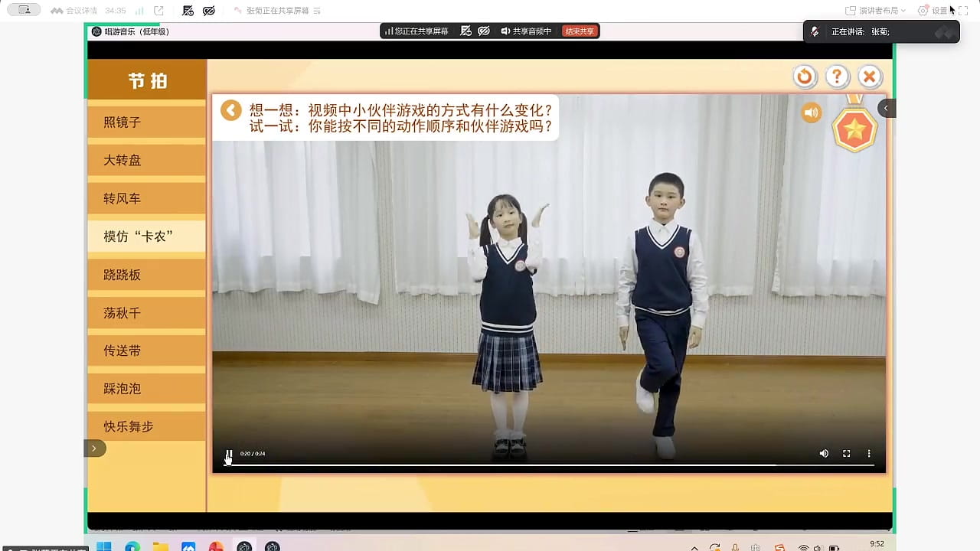Open the video more options menu
This screenshot has height=551, width=980.
(x=869, y=454)
